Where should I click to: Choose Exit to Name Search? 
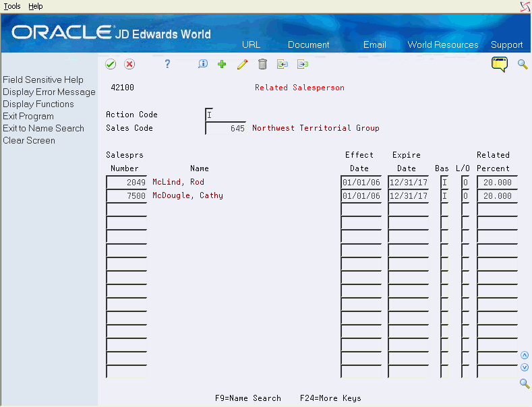43,128
